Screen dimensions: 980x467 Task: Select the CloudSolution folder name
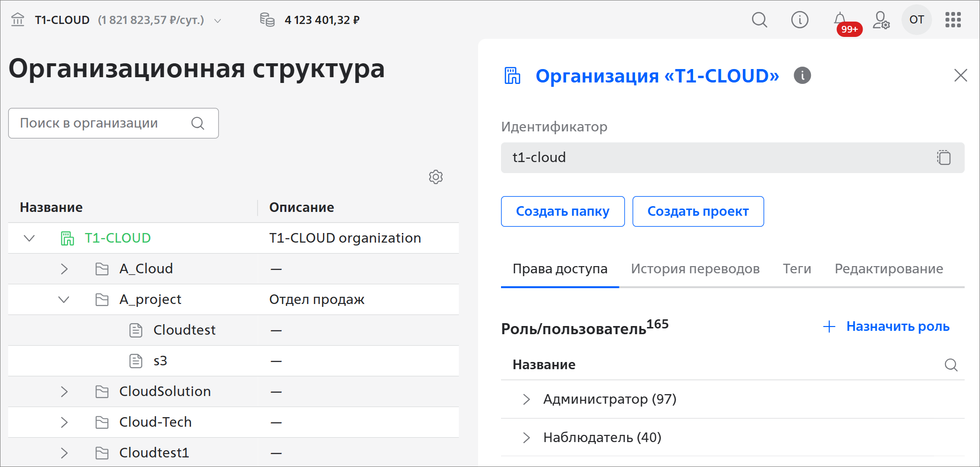(x=165, y=391)
